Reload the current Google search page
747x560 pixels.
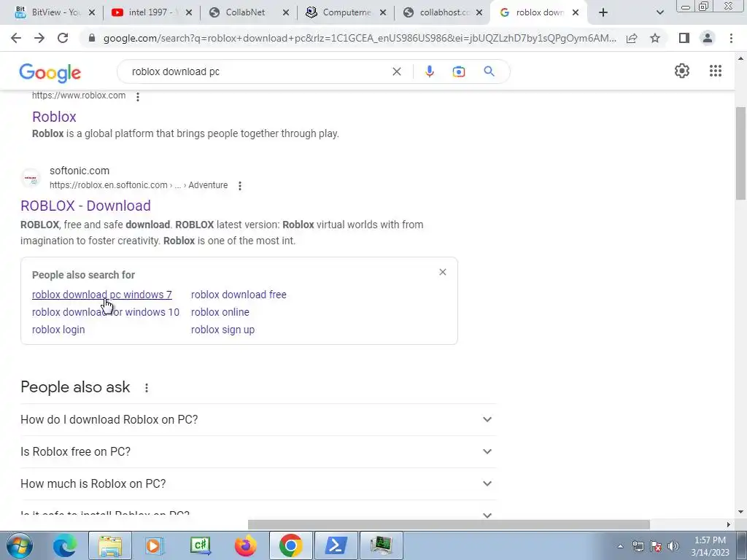pos(63,38)
